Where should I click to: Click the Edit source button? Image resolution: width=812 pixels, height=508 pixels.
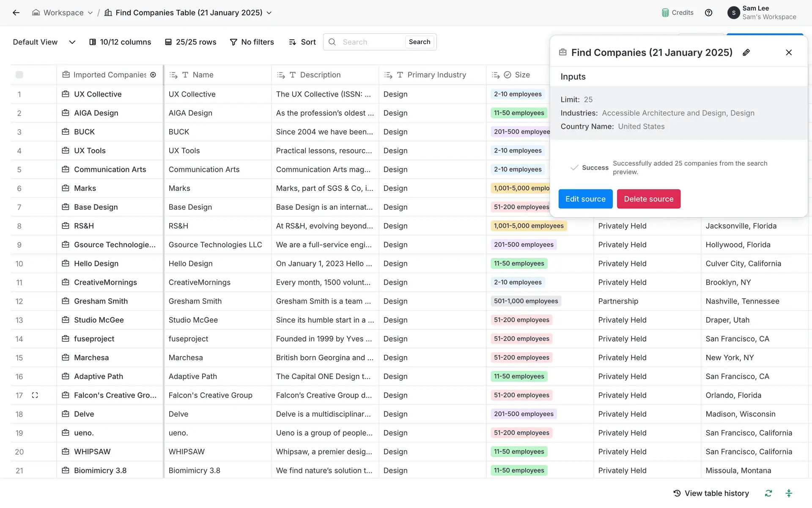click(585, 199)
